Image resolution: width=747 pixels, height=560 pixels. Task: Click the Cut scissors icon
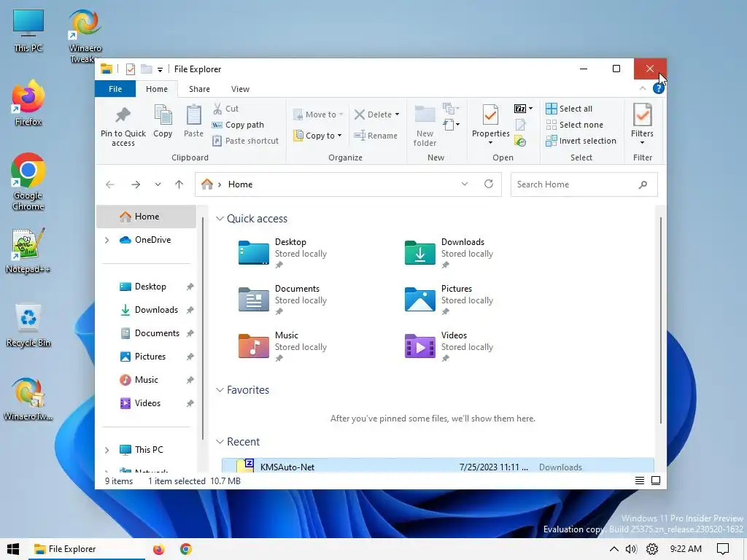tap(217, 109)
